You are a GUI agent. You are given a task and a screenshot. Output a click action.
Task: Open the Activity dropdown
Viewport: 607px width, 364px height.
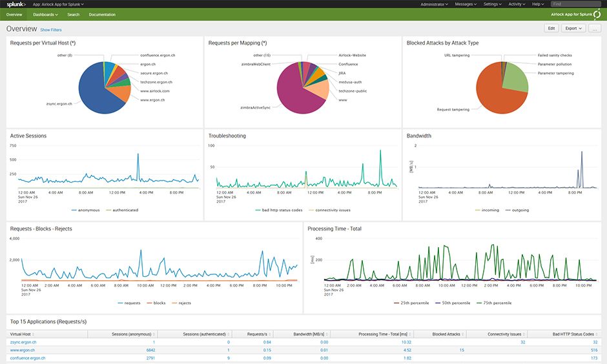(x=517, y=5)
